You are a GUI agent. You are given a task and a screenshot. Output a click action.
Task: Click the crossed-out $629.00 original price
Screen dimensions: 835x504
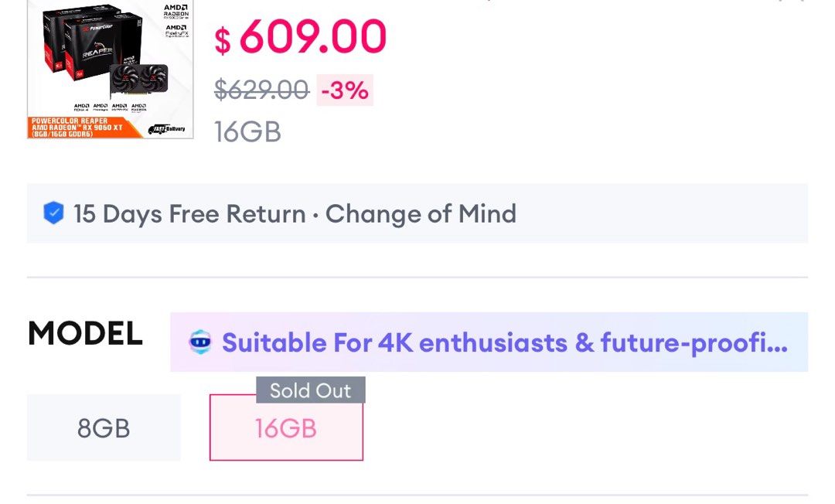(x=261, y=90)
